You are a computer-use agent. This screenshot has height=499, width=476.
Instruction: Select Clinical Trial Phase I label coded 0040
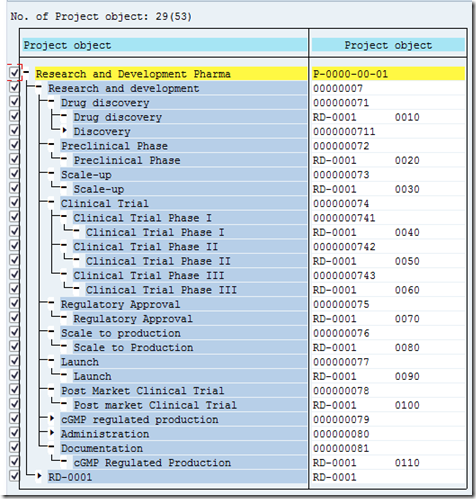(x=155, y=232)
